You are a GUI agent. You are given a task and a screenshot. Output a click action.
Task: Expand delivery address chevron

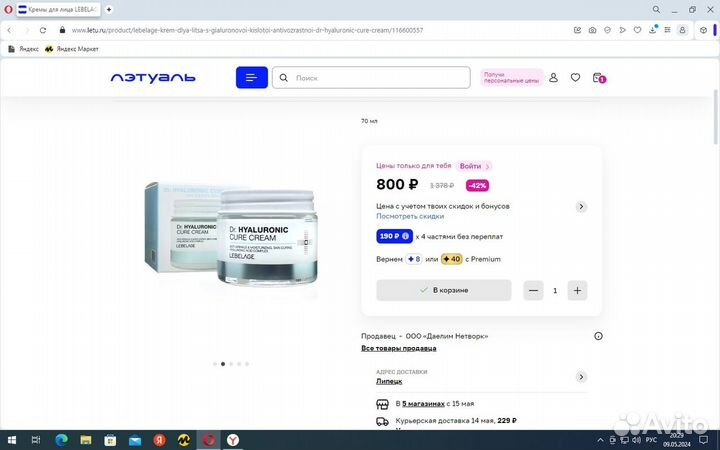[x=581, y=377]
